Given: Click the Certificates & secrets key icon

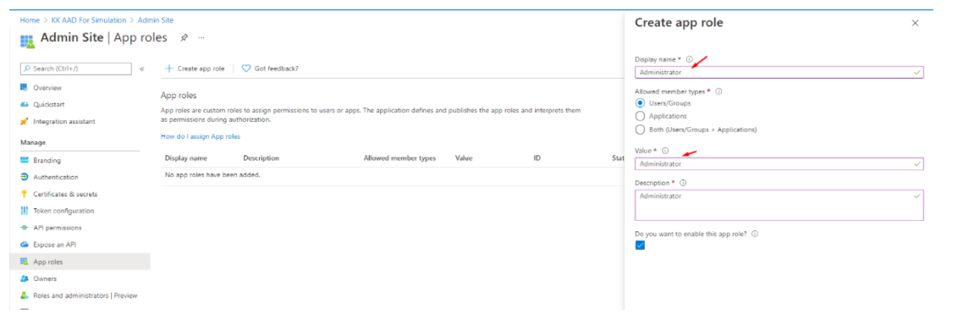Looking at the screenshot, I should 25,194.
